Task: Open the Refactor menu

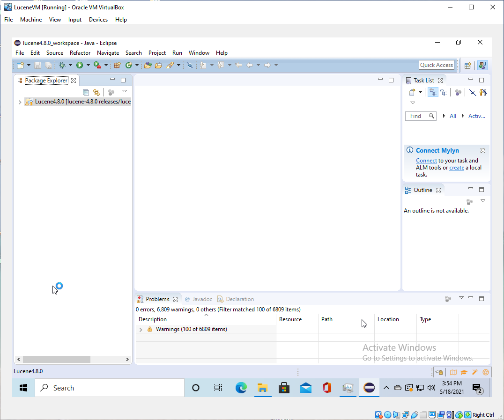Action: [80, 53]
